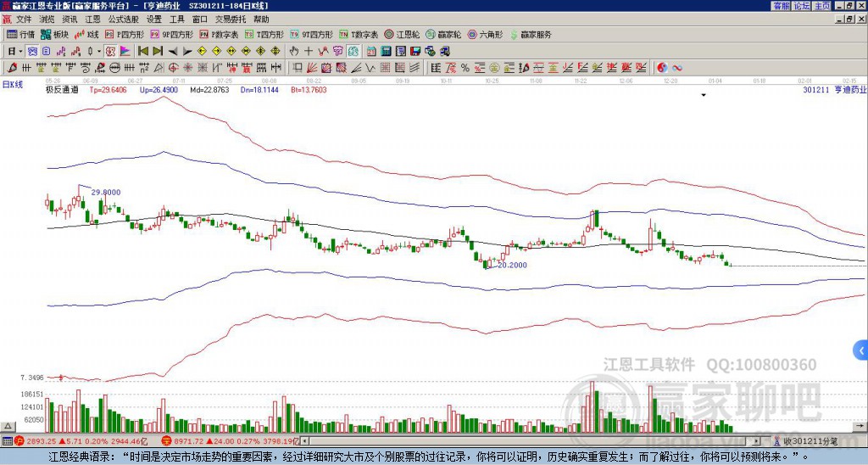868x465 pixels.
Task: Open the 公式选股 menu
Action: [x=124, y=20]
